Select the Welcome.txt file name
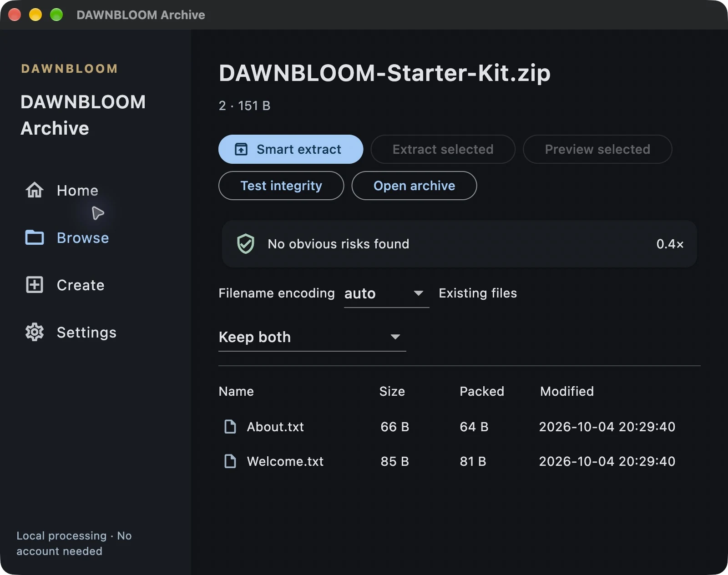Image resolution: width=728 pixels, height=575 pixels. click(x=285, y=461)
